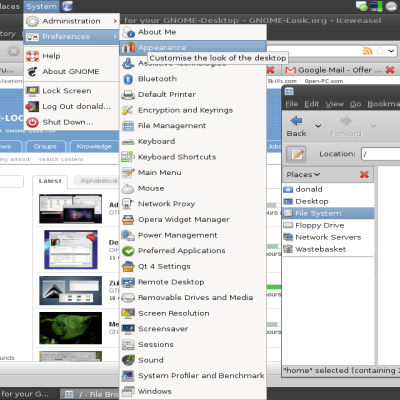Click the Location path input field
400x400 pixels.
tap(381, 154)
